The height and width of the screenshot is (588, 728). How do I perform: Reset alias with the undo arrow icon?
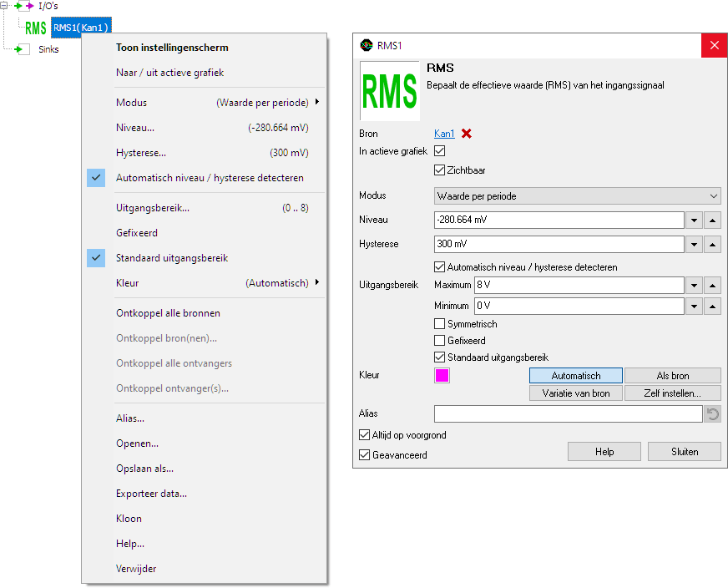[712, 413]
